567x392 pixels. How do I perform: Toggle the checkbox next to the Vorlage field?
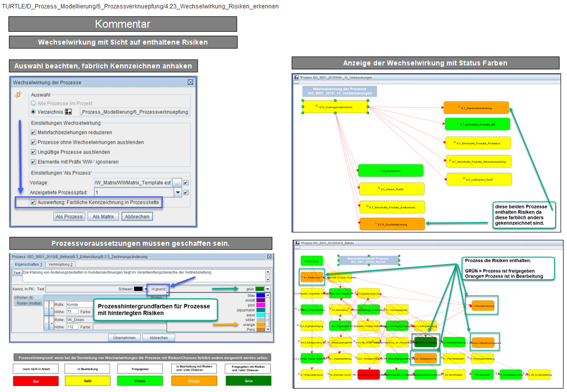click(x=186, y=183)
